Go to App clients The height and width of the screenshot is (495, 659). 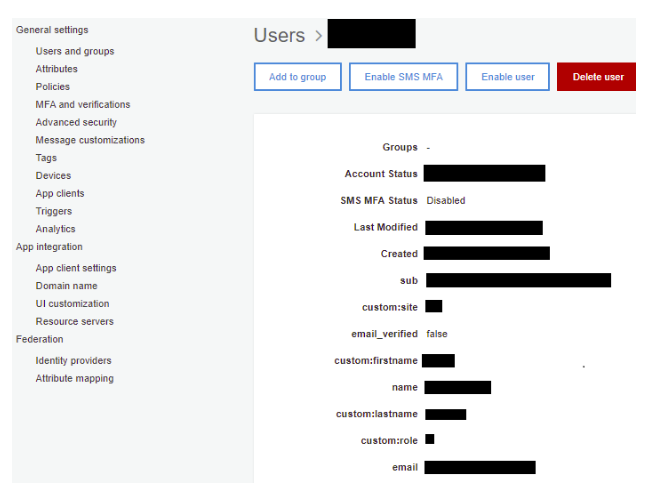coord(60,193)
